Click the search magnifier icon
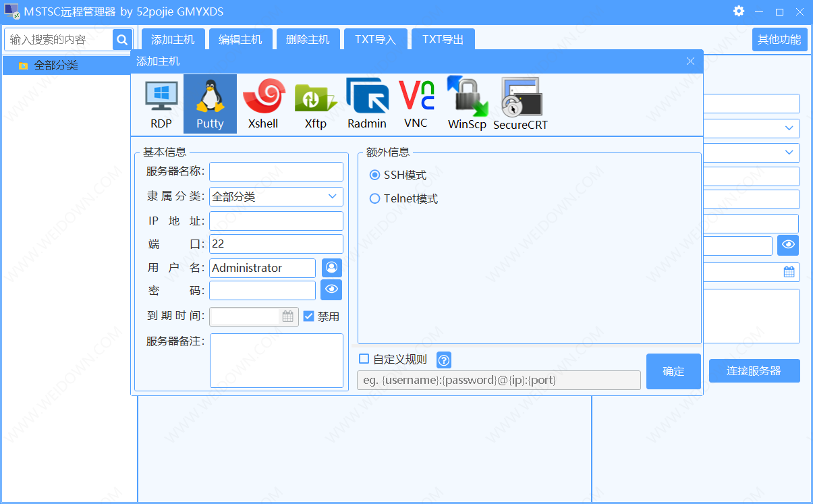Image resolution: width=813 pixels, height=504 pixels. 122,40
